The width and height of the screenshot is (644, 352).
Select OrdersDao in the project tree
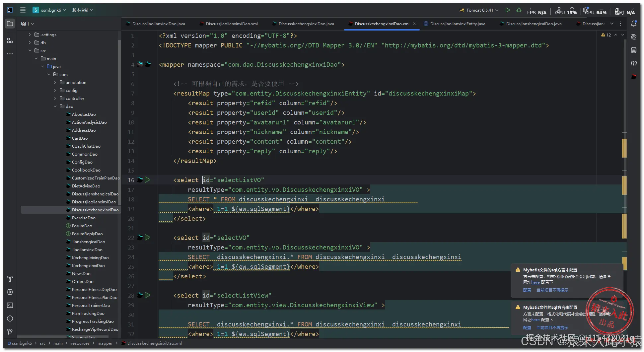pyautogui.click(x=82, y=281)
